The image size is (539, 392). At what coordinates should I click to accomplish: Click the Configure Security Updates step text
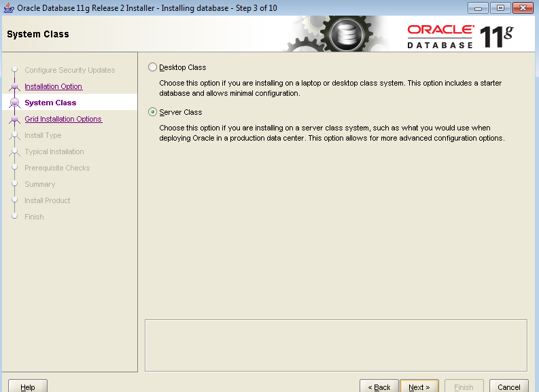click(70, 70)
